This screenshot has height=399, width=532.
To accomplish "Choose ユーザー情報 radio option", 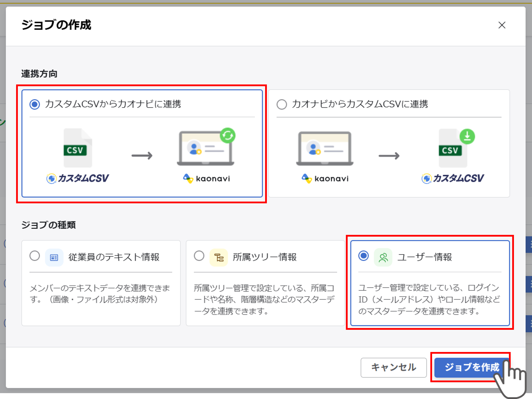I will point(363,256).
